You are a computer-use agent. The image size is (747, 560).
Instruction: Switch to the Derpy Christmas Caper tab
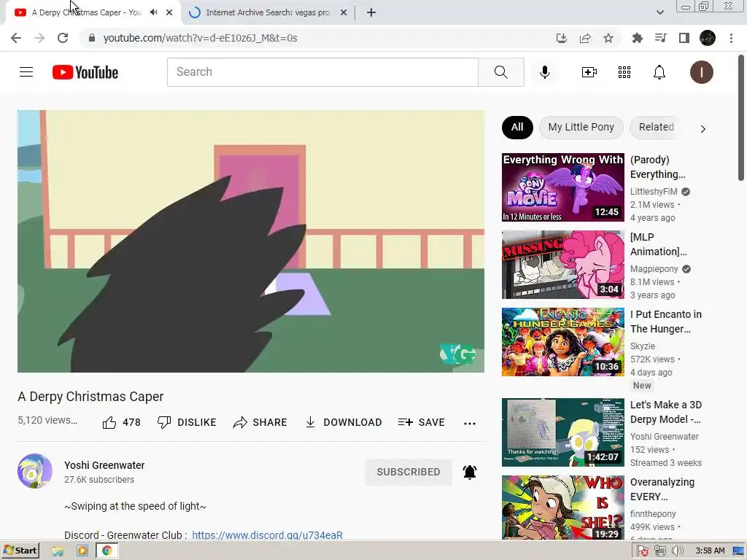point(86,12)
